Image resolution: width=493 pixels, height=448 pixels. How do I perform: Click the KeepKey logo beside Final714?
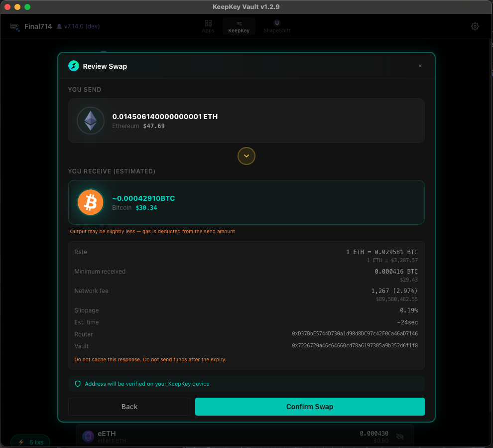[15, 26]
